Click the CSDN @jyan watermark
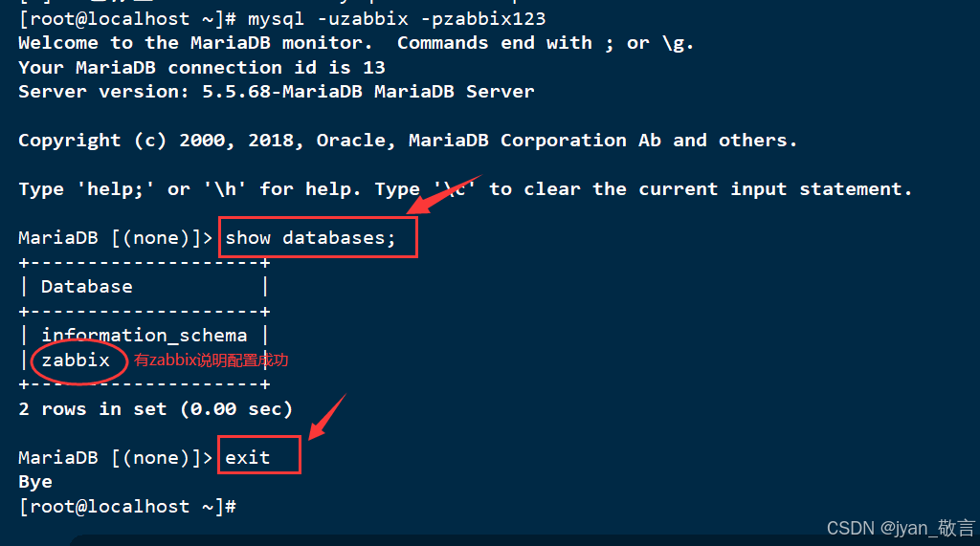Viewport: 980px width, 546px height. tap(901, 528)
